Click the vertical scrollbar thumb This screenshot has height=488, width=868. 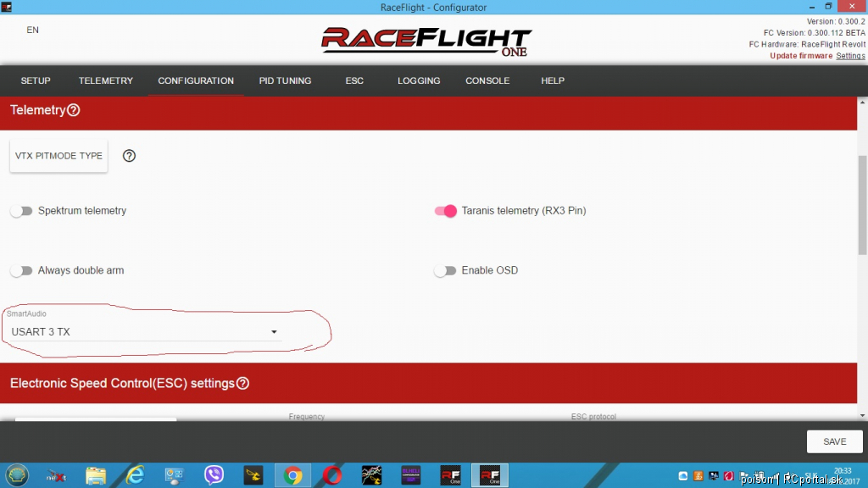click(x=862, y=205)
